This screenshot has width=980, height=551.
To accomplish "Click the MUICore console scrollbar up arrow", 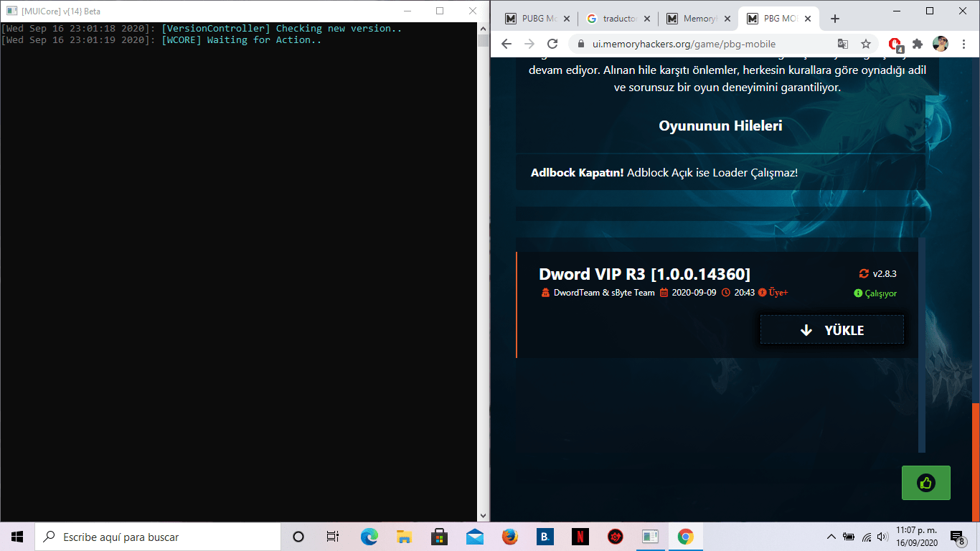I will pyautogui.click(x=484, y=29).
